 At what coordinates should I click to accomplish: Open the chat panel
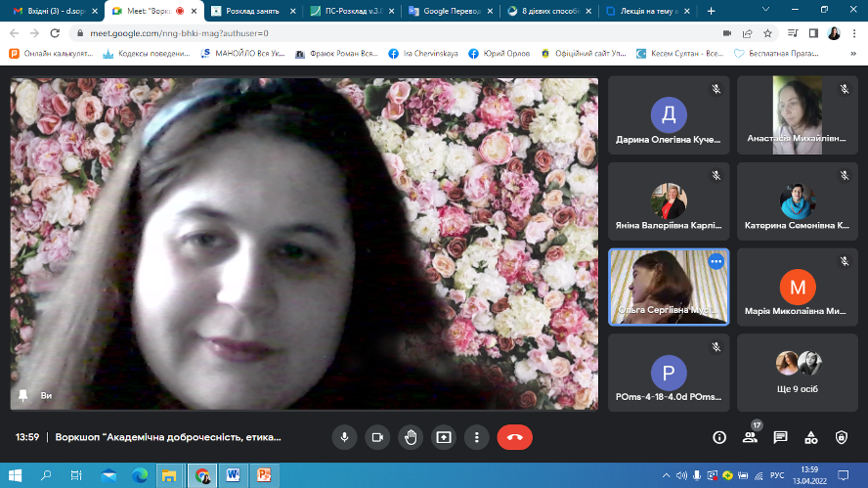780,437
